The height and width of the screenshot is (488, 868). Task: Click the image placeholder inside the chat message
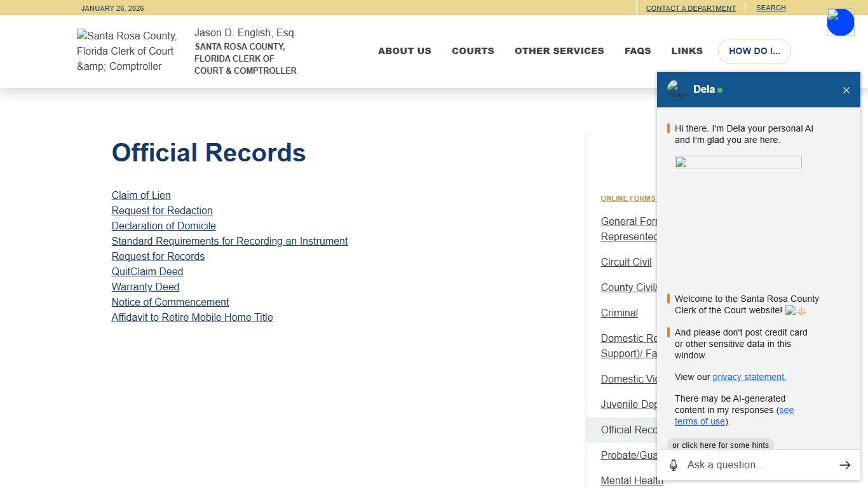(x=737, y=162)
